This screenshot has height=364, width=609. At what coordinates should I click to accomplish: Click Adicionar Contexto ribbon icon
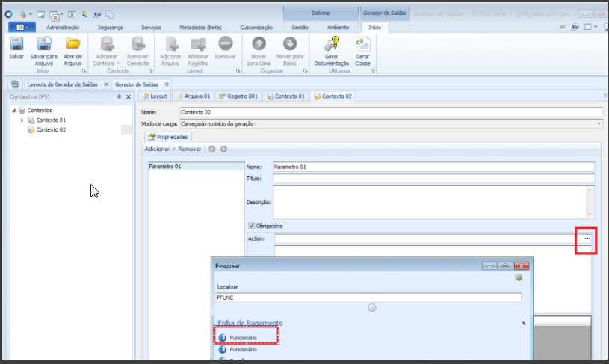coord(106,44)
